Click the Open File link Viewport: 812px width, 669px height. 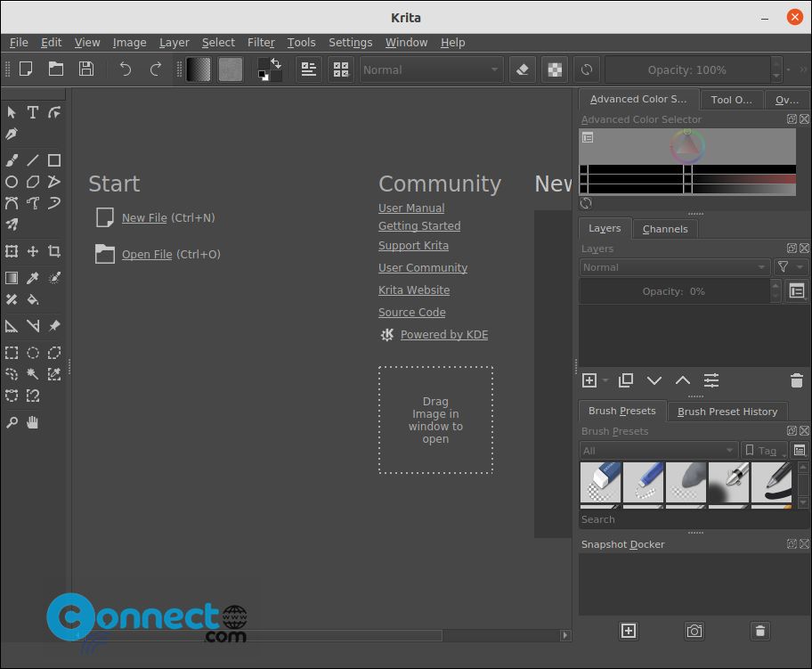coord(147,255)
